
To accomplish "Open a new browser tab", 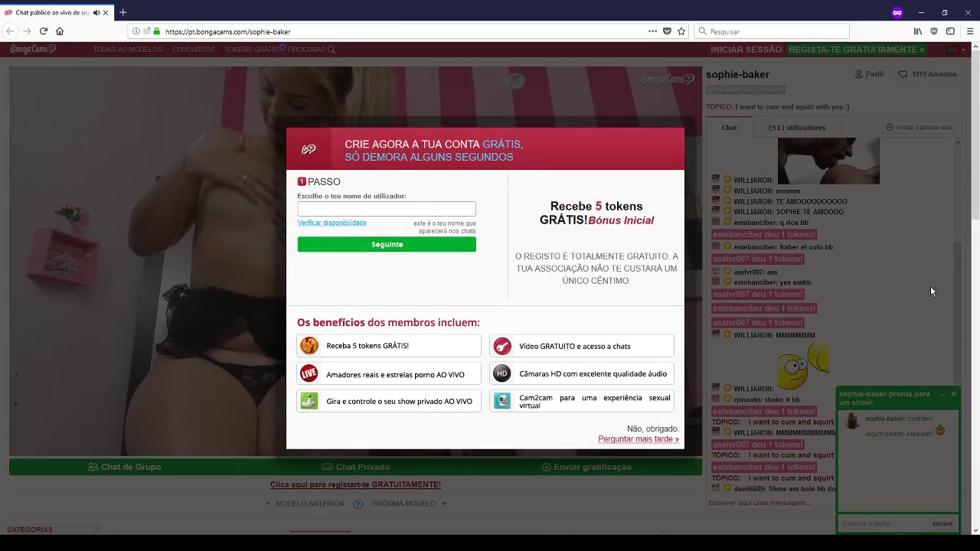I will coord(122,12).
